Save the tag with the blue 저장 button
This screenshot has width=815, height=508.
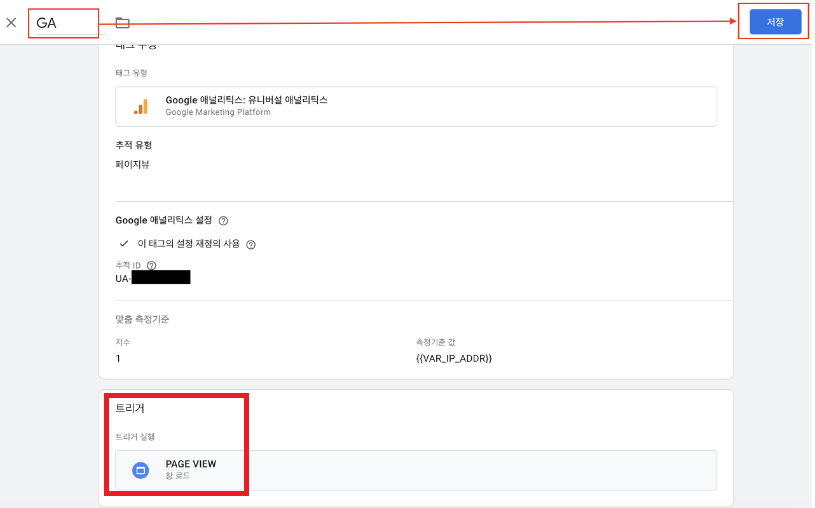coord(775,22)
